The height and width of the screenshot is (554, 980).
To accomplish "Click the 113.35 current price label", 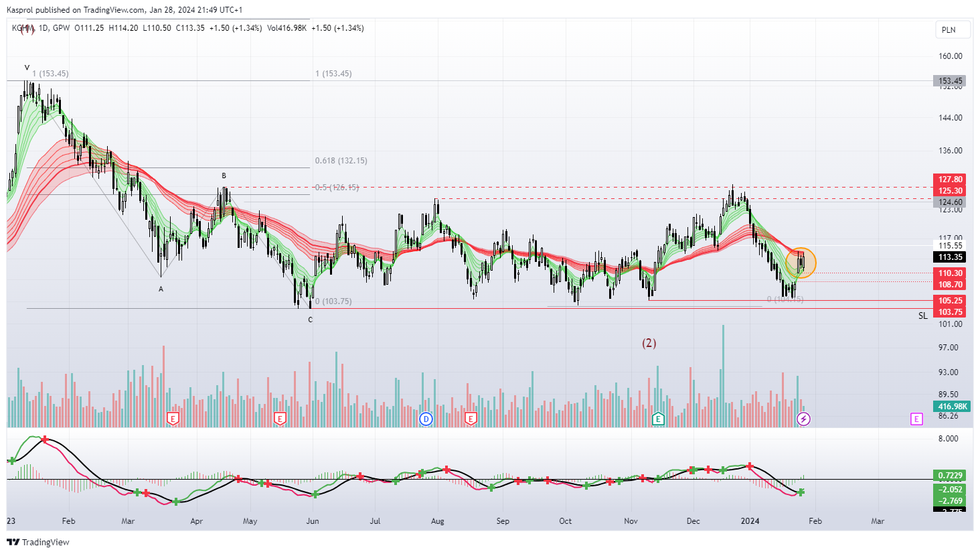I will [x=950, y=257].
